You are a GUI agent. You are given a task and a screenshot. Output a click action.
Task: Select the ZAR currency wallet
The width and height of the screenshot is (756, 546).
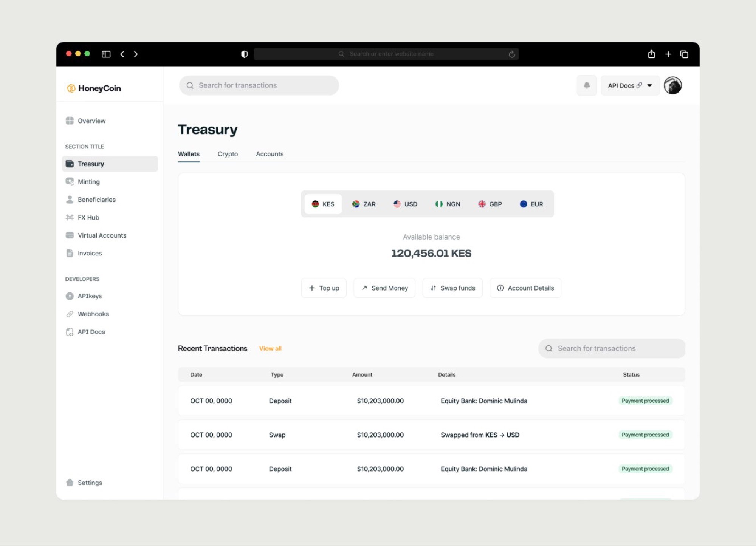click(x=364, y=204)
